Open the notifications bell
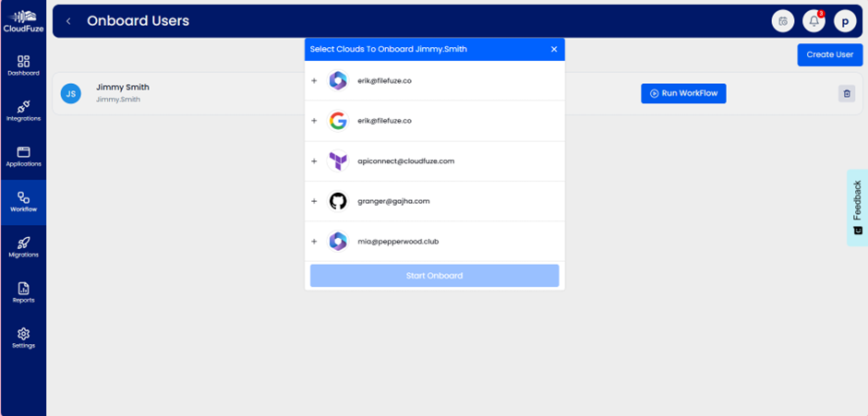Image resolution: width=868 pixels, height=416 pixels. tap(814, 21)
